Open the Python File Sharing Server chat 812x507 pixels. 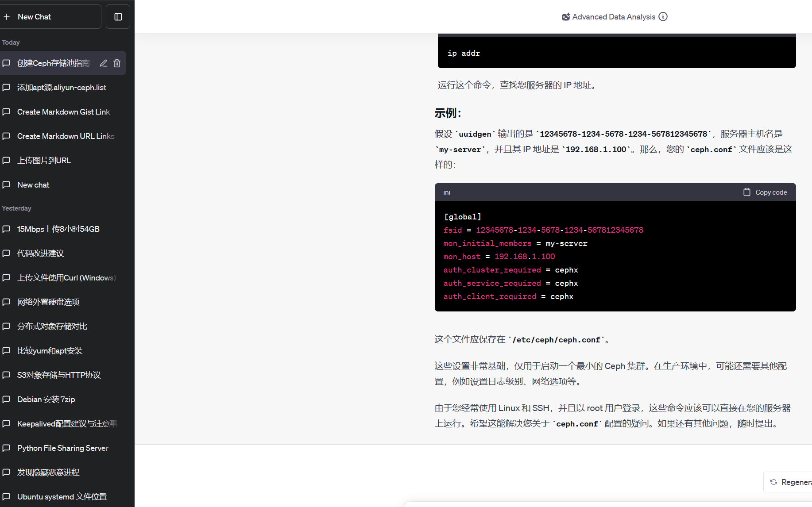click(x=62, y=448)
